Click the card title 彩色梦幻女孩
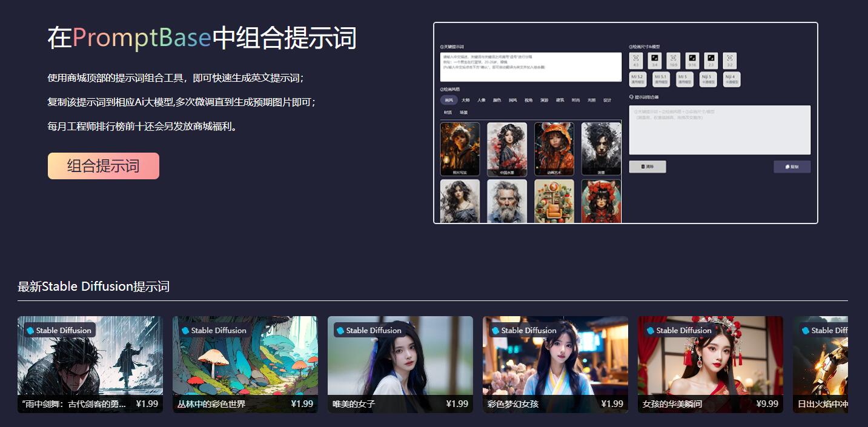Screen dimensions: 868x427 pyautogui.click(x=513, y=404)
